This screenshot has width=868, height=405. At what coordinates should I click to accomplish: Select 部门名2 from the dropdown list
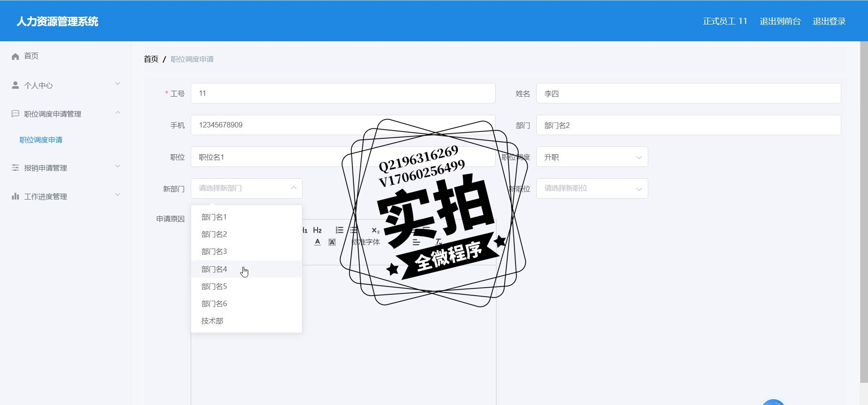click(246, 234)
